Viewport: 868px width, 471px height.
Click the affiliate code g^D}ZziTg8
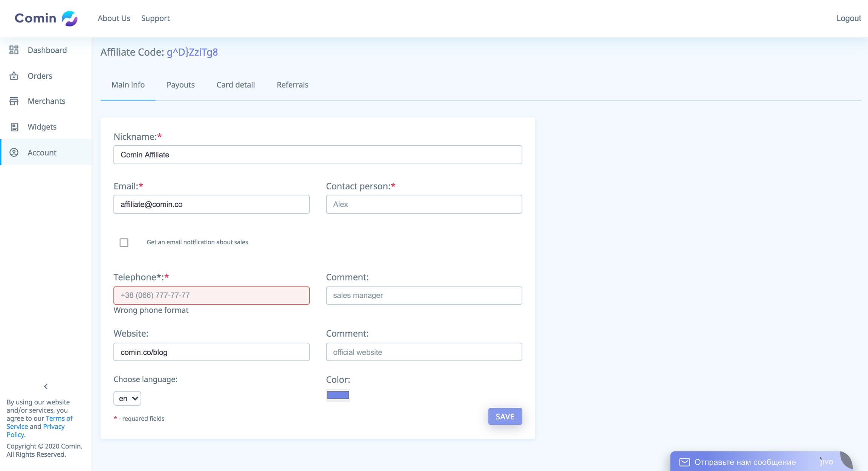(192, 52)
